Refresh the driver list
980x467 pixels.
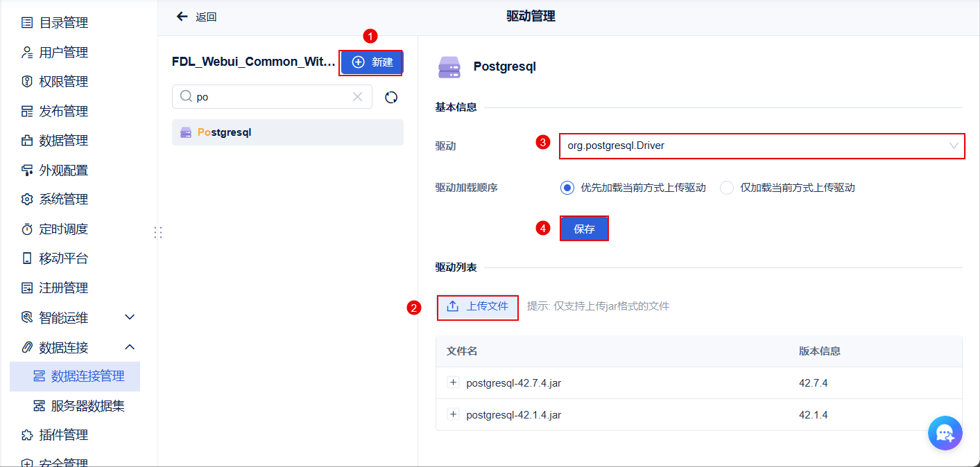click(391, 97)
